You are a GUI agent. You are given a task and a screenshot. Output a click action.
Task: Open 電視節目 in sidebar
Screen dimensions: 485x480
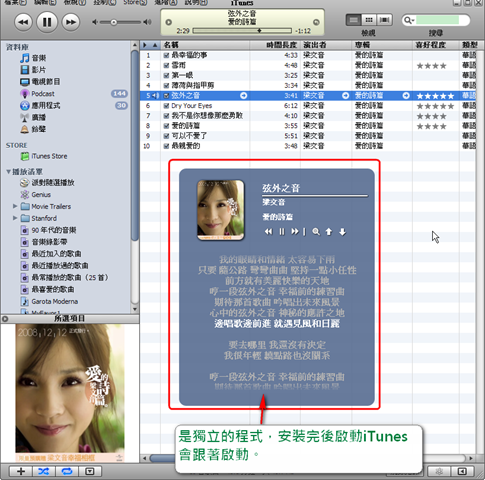coord(40,82)
